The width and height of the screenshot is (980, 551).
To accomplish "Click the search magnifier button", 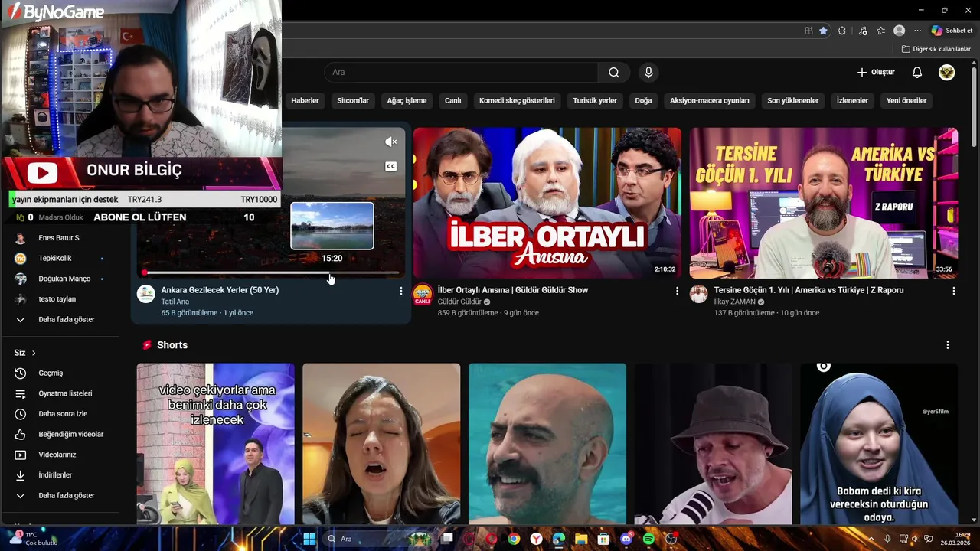I will [614, 73].
